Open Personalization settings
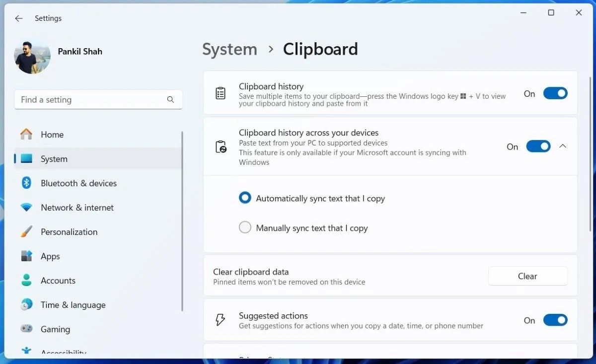The image size is (596, 364). pos(26,232)
